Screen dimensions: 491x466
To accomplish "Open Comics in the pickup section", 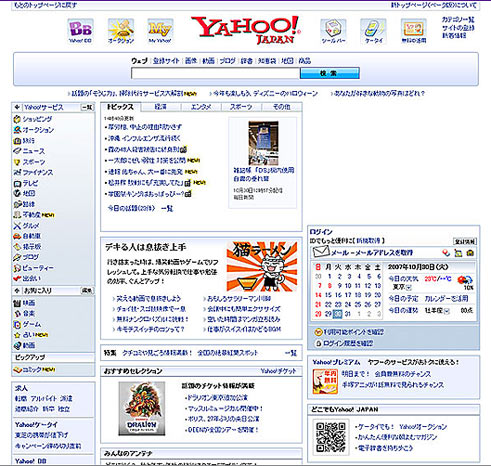I will pos(32,369).
